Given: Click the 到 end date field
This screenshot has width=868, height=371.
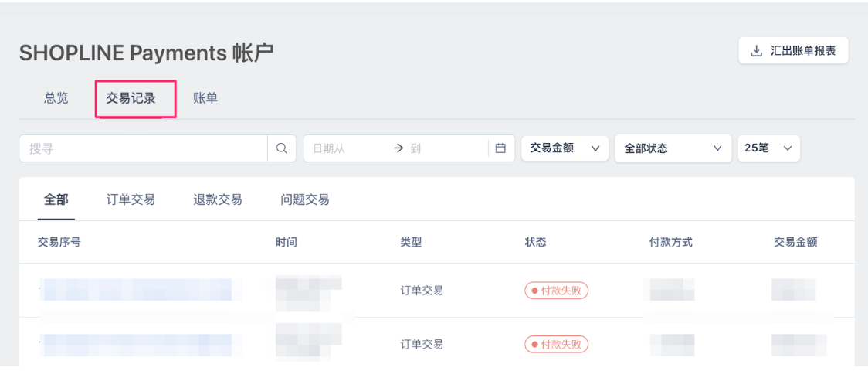Looking at the screenshot, I should [x=446, y=148].
